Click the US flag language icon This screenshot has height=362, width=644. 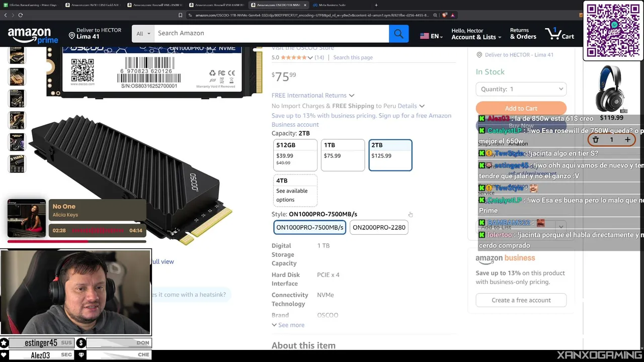coord(424,36)
